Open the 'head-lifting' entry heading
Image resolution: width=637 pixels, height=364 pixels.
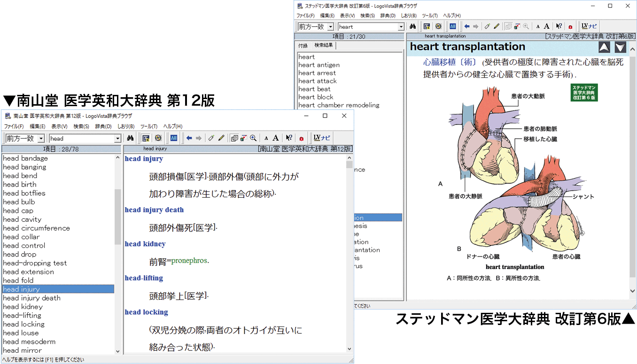pos(144,278)
